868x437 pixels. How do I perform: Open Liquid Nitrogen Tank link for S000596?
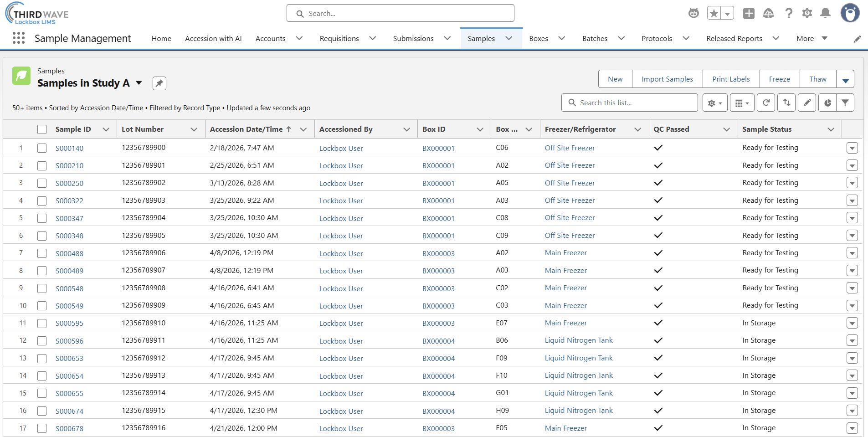[579, 340]
